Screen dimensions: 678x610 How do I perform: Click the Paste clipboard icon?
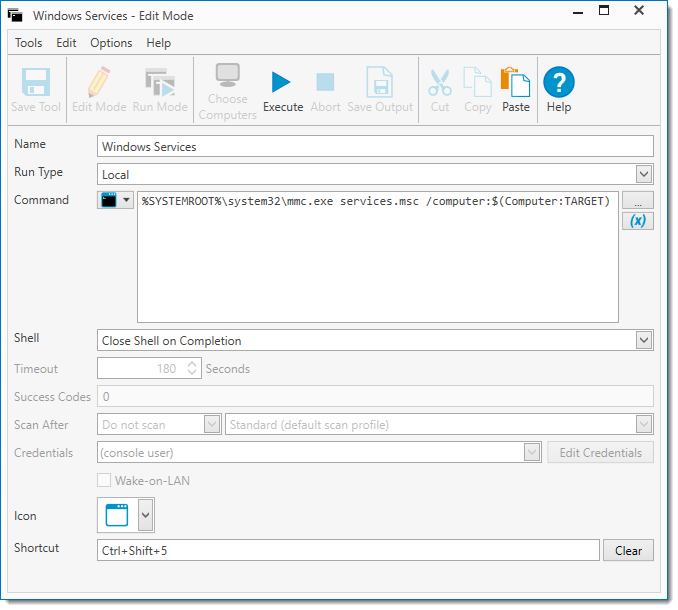tap(515, 82)
